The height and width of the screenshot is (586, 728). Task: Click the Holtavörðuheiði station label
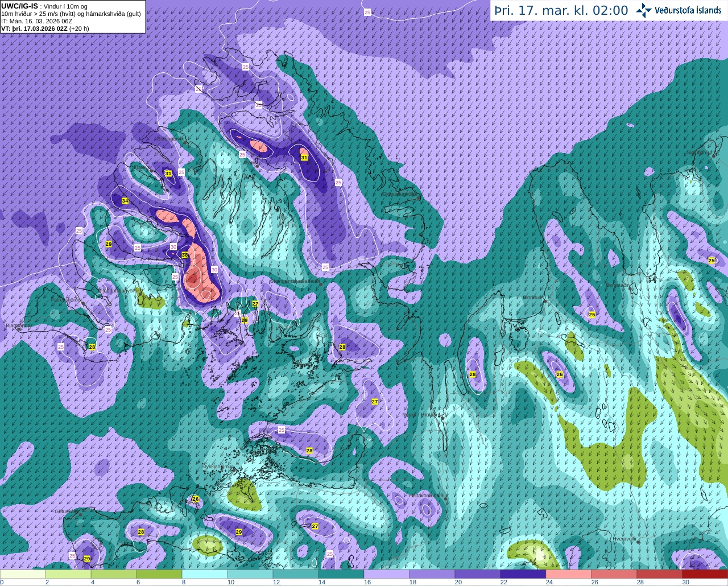tap(427, 495)
